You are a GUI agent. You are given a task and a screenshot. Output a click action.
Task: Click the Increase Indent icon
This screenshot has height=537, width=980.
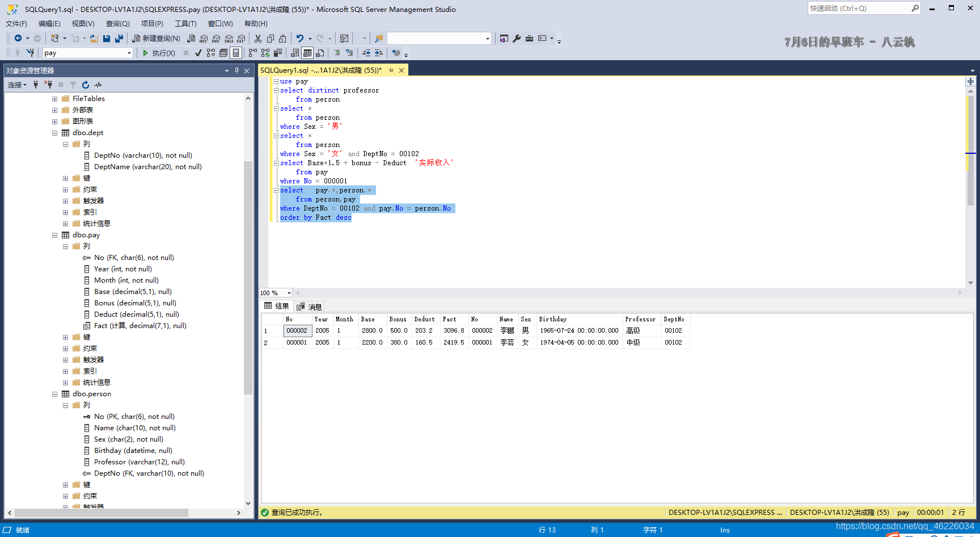point(379,53)
